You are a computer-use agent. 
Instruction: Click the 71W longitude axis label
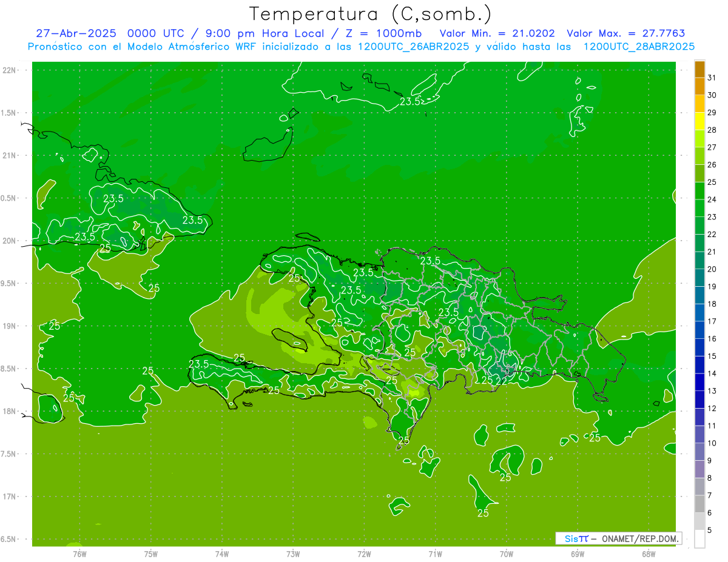pyautogui.click(x=435, y=554)
